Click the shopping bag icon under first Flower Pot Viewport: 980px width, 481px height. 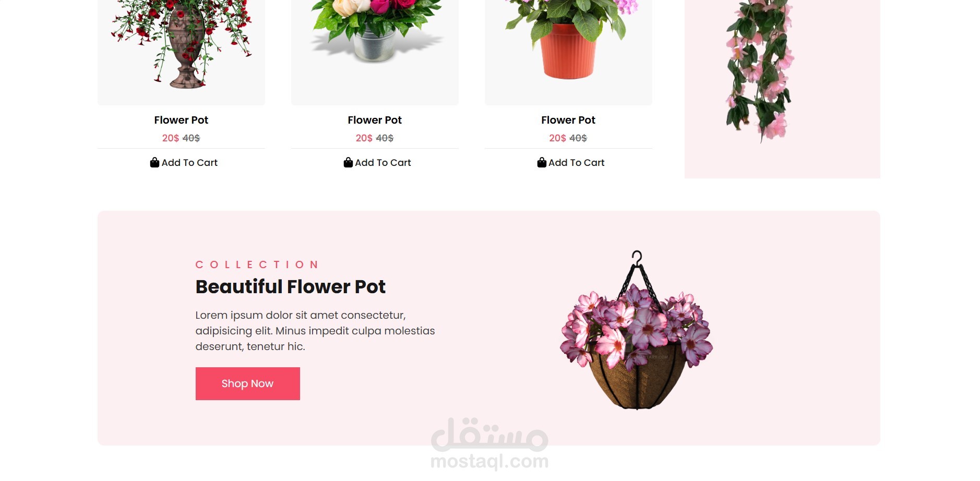tap(154, 162)
